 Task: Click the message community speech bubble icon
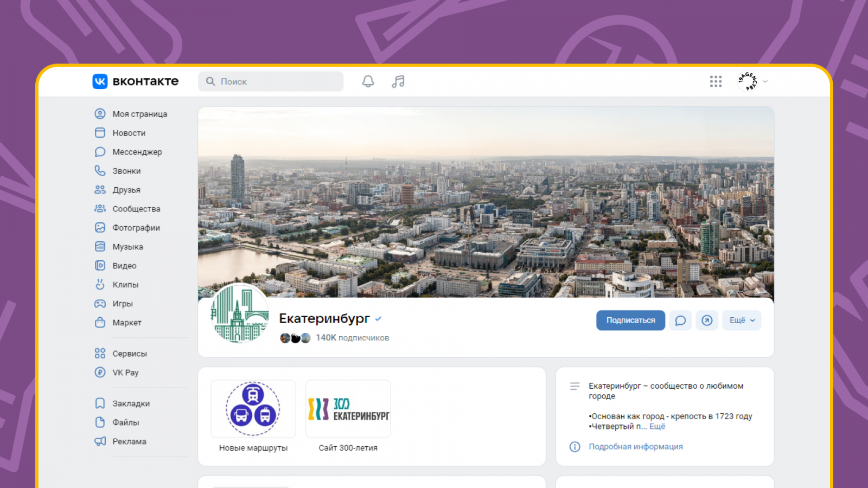click(680, 320)
